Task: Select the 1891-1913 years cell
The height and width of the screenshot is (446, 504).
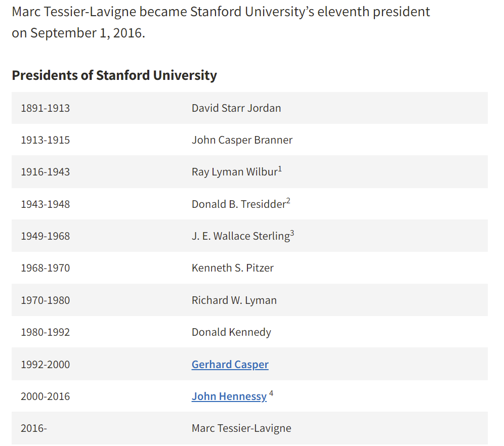Action: click(46, 108)
